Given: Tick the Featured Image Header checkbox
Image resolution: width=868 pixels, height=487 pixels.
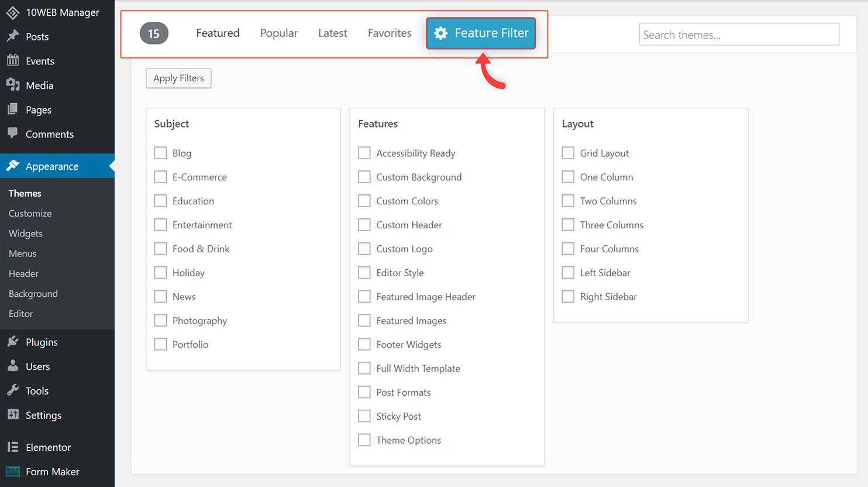Looking at the screenshot, I should (x=364, y=297).
